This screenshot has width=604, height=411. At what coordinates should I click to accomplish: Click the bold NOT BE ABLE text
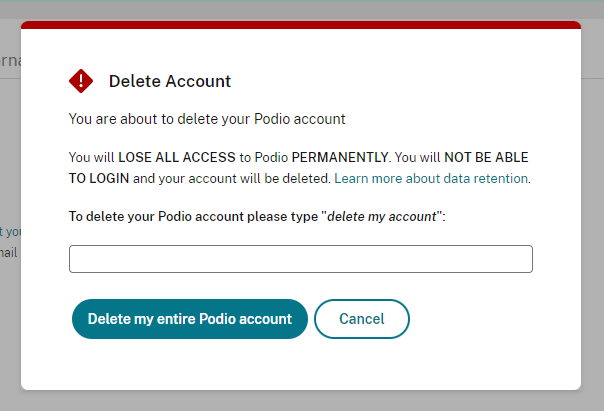click(486, 157)
